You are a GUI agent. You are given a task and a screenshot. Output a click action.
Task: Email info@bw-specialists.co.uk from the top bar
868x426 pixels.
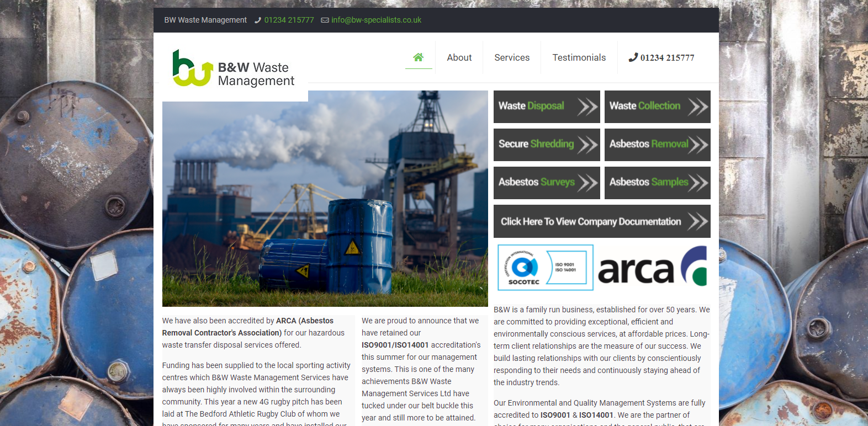pyautogui.click(x=376, y=20)
